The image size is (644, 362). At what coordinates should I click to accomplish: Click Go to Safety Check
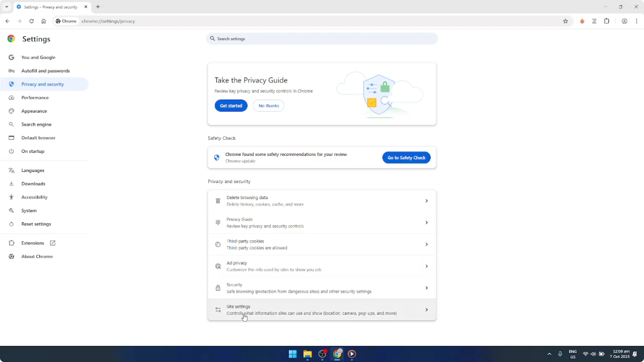click(x=406, y=157)
